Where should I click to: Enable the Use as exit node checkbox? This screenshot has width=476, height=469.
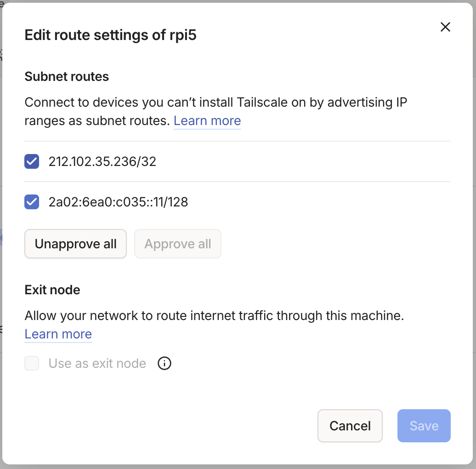(31, 363)
